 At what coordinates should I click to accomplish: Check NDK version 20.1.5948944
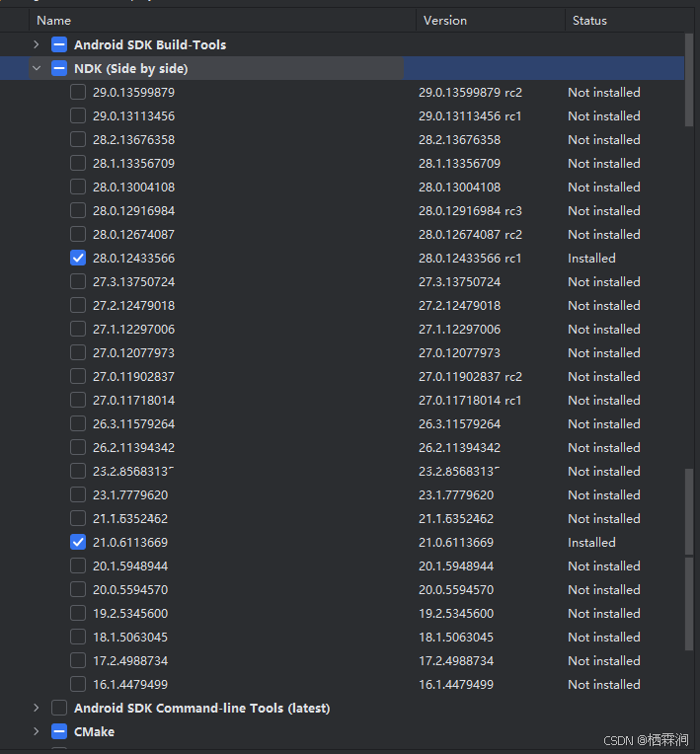tap(78, 565)
